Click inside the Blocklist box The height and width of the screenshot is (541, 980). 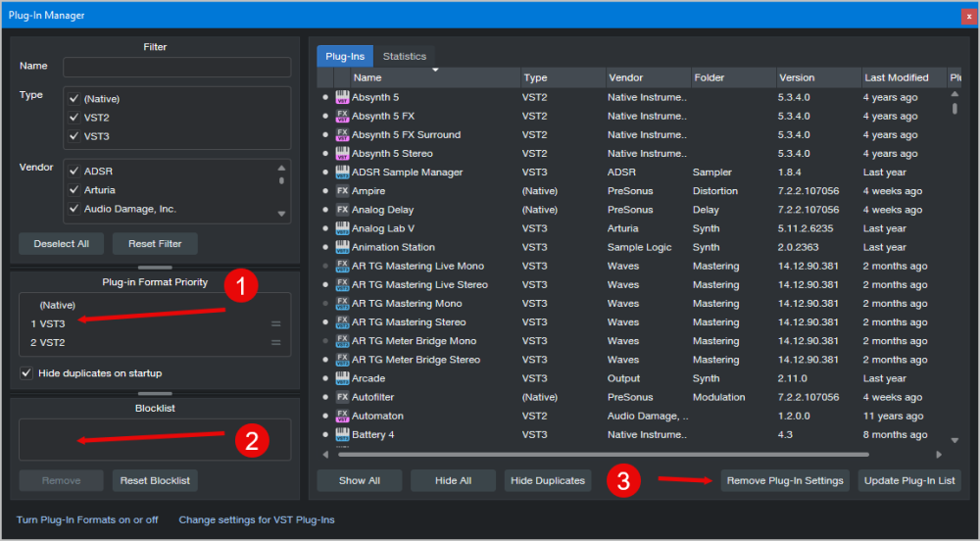click(x=155, y=440)
